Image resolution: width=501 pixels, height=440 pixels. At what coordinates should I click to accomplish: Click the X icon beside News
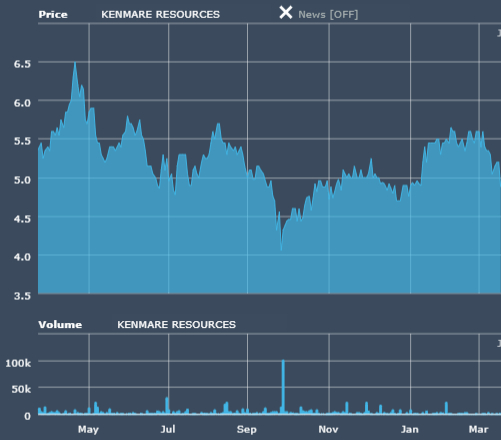pos(286,13)
